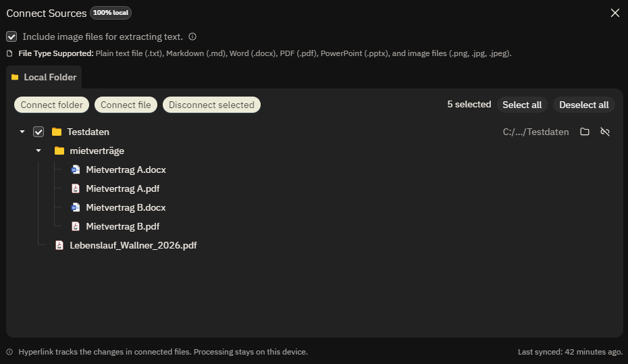Select Mietvertrag B.pdf in the file tree
628x364 pixels.
pos(122,226)
